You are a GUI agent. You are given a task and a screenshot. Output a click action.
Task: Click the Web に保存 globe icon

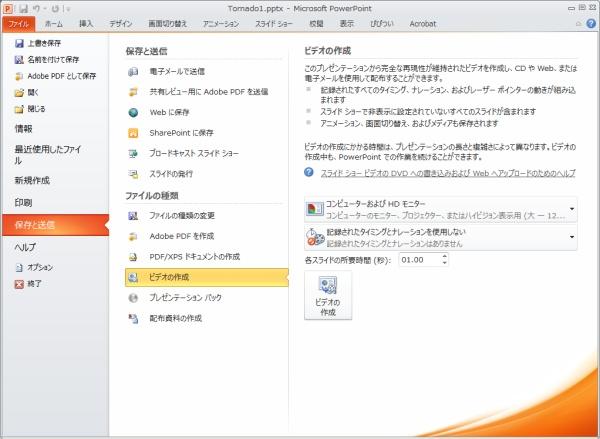(x=133, y=113)
